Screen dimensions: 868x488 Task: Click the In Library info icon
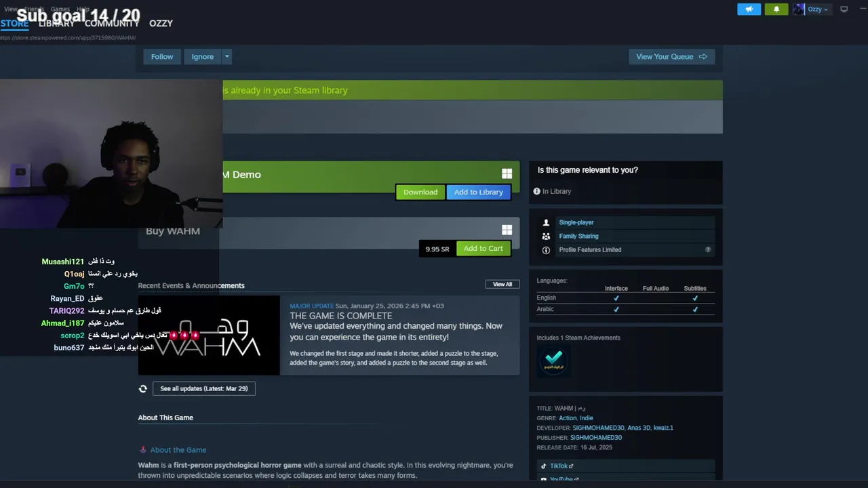pos(536,191)
